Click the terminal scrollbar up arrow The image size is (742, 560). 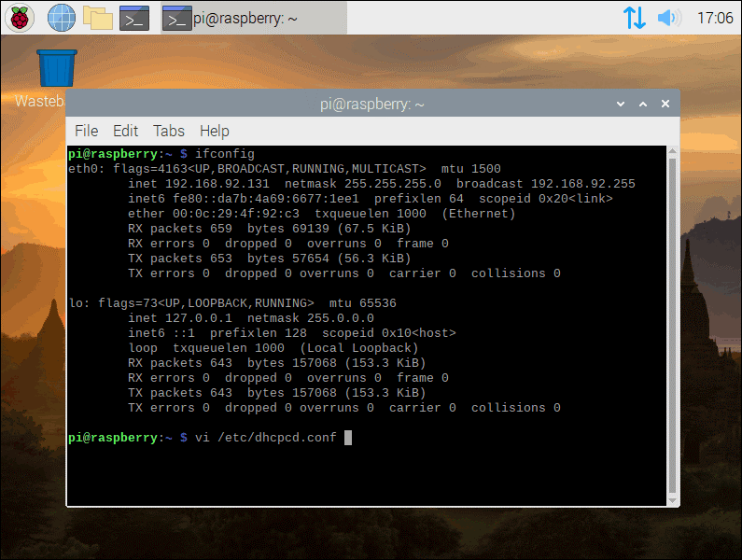(x=672, y=151)
